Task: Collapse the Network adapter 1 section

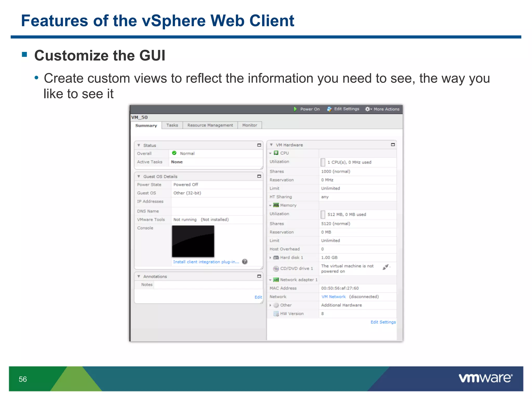Action: click(270, 280)
